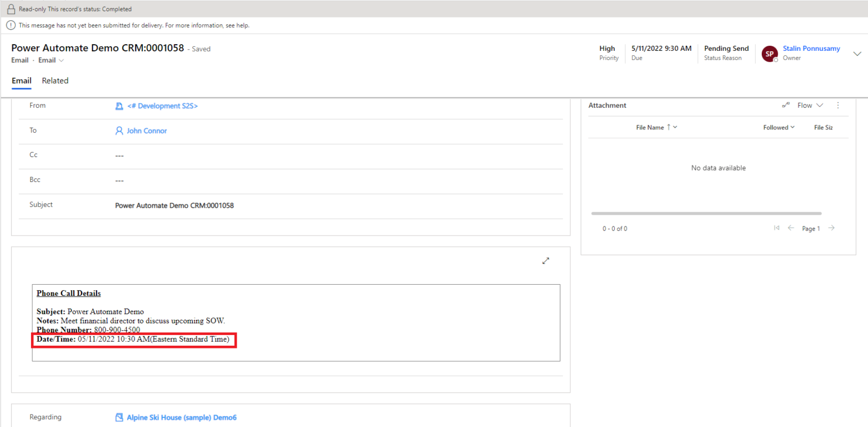The width and height of the screenshot is (868, 427).
Task: Click the account icon beside Development S2S
Action: (x=119, y=106)
